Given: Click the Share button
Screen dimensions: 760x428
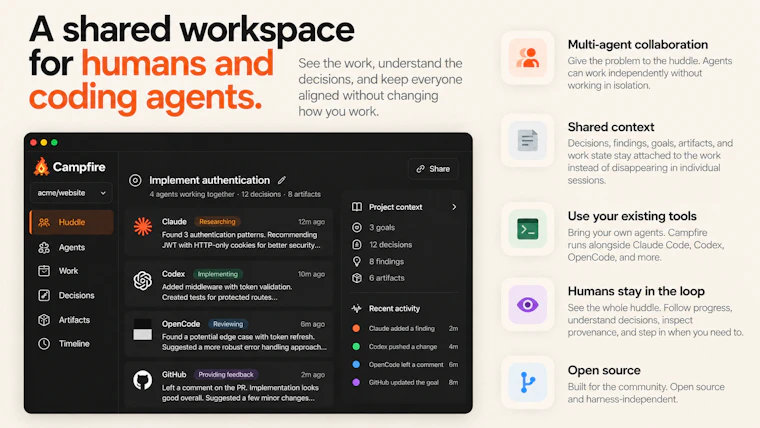Looking at the screenshot, I should [x=433, y=169].
